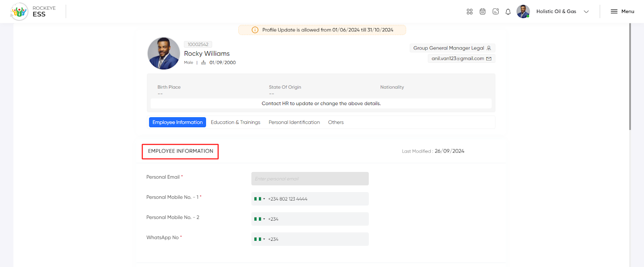Open country flag dropdown for Mobile No. - 2

point(260,219)
